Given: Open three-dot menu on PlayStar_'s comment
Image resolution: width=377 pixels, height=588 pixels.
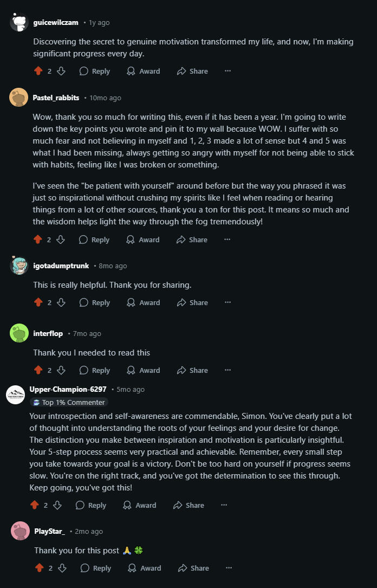Looking at the screenshot, I should pos(229,568).
